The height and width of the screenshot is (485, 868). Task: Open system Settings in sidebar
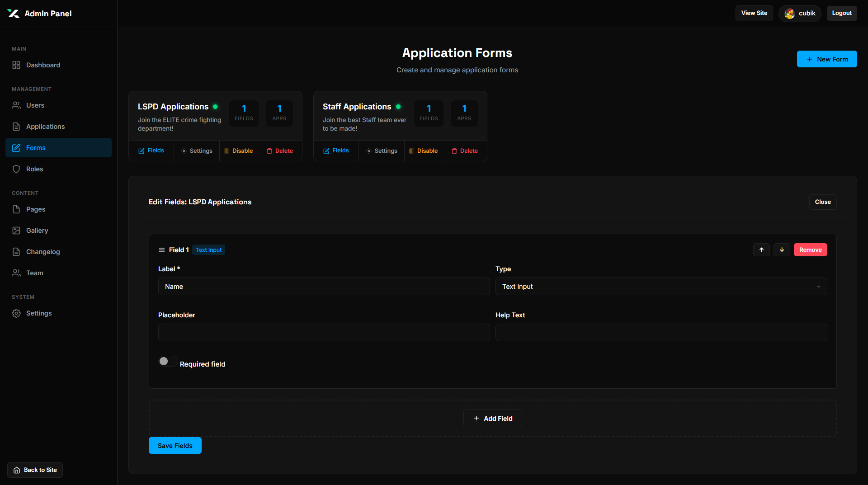(x=58, y=313)
